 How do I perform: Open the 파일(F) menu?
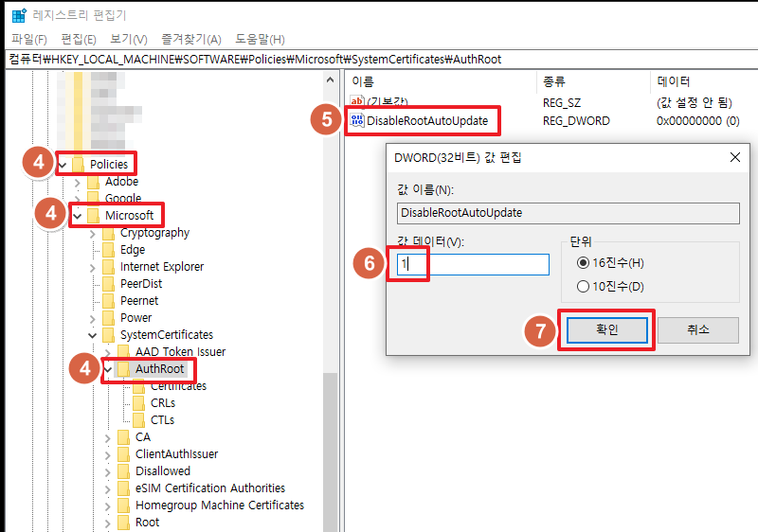pyautogui.click(x=29, y=39)
